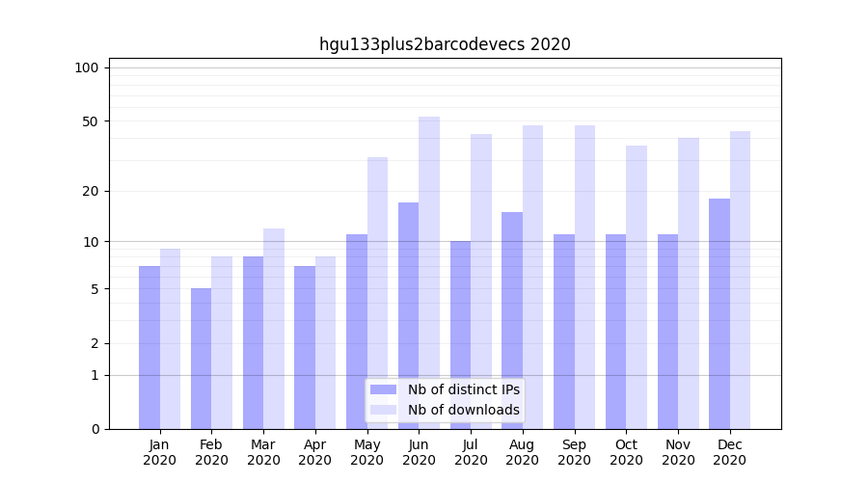Click the Nb of downloads legend swatch

[383, 410]
